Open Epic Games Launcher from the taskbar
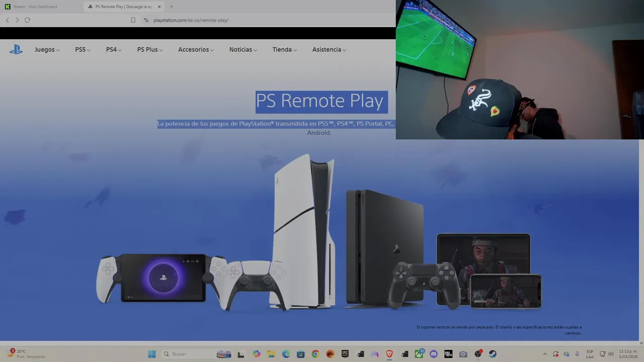This screenshot has width=644, height=362. pyautogui.click(x=345, y=354)
